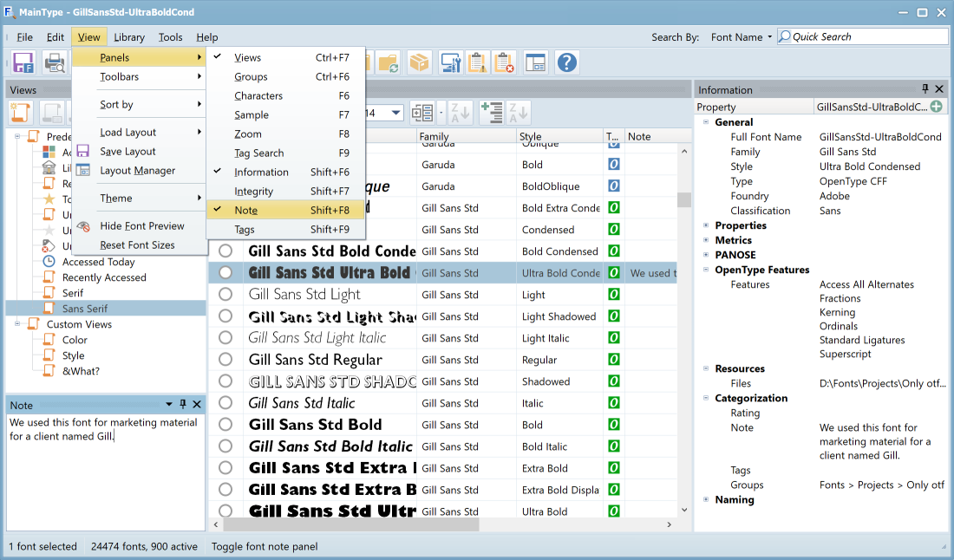The height and width of the screenshot is (560, 954).
Task: Collapse the Custom Views tree node
Action: tap(17, 324)
